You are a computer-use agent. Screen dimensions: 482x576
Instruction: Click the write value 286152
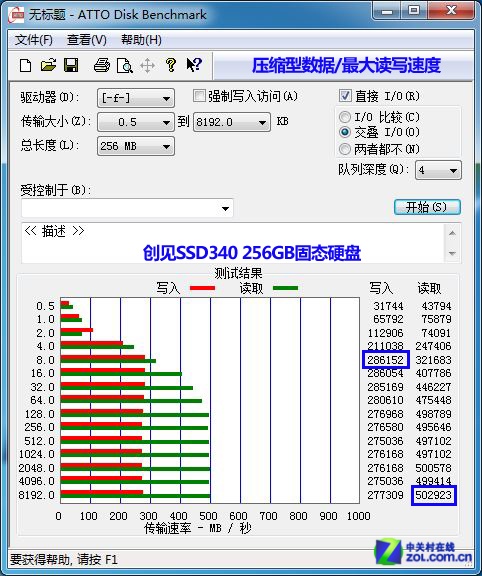(385, 360)
